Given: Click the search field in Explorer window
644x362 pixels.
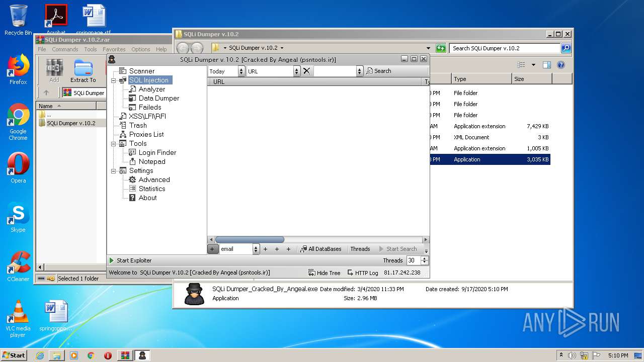Looking at the screenshot, I should coord(505,48).
